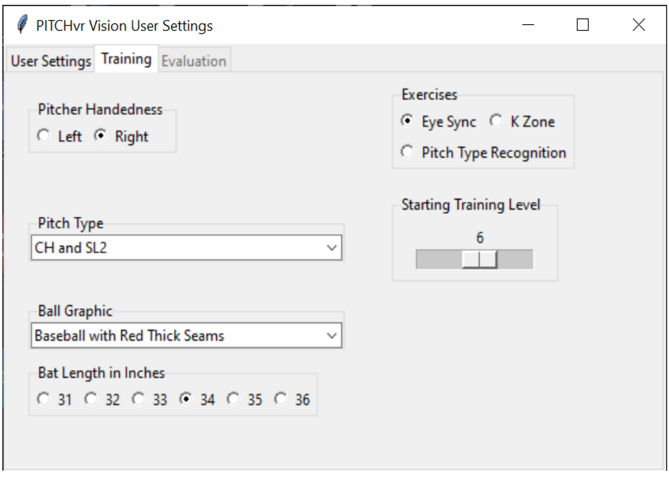
Task: Choose bat length 35 inches
Action: coord(233,399)
